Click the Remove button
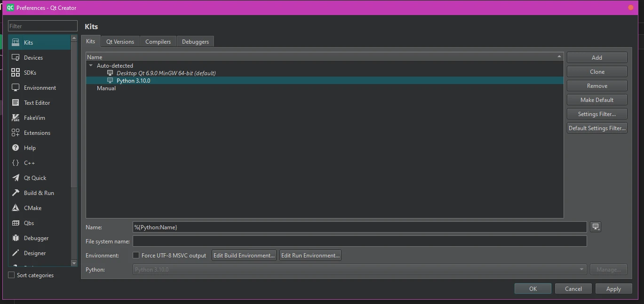This screenshot has width=644, height=304. tap(597, 86)
